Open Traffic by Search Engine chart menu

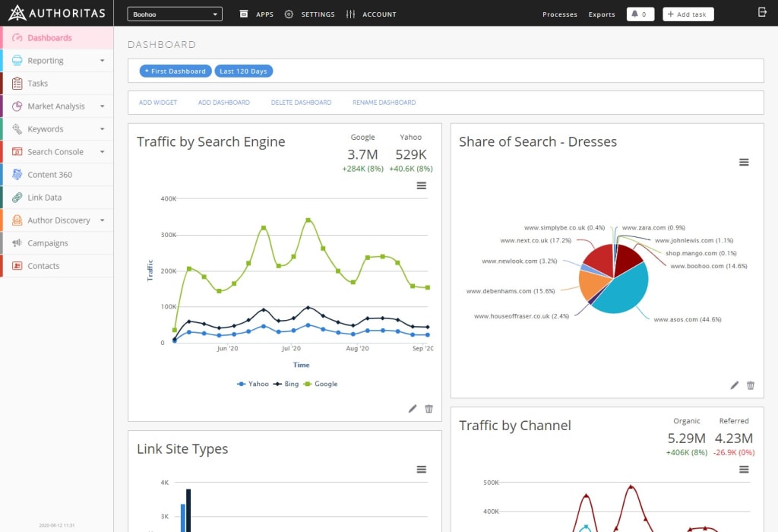421,185
